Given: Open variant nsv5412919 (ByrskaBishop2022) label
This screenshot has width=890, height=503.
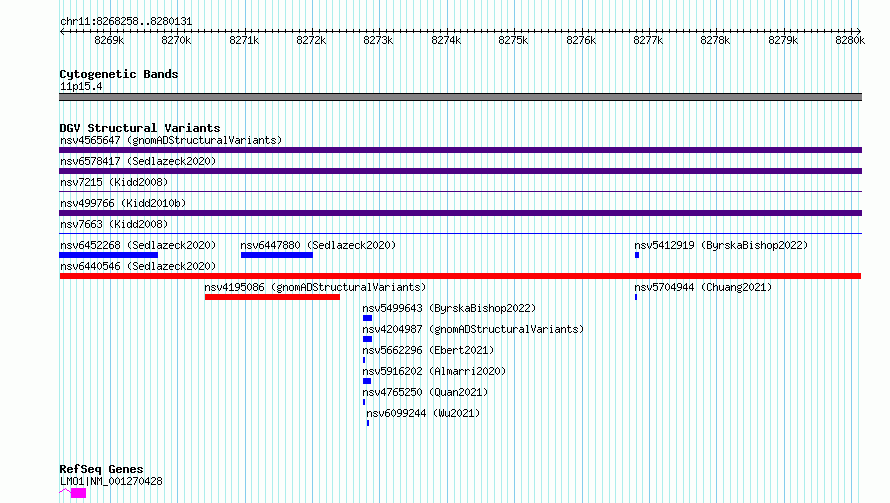Looking at the screenshot, I should click(721, 245).
